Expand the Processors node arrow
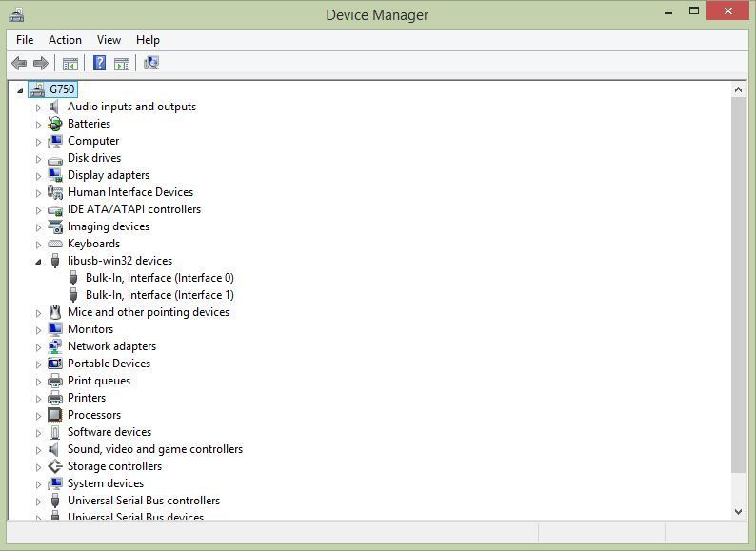Screen dimensions: 756x551 tap(38, 416)
